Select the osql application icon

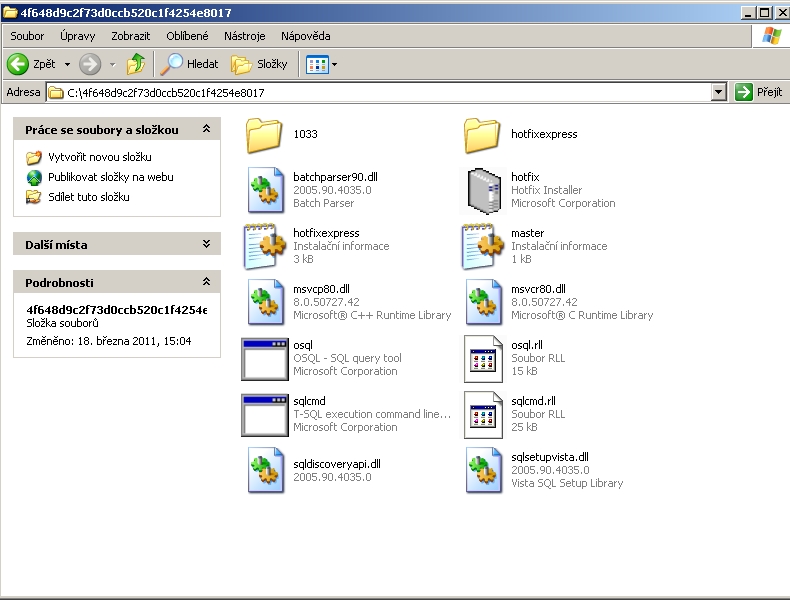265,359
